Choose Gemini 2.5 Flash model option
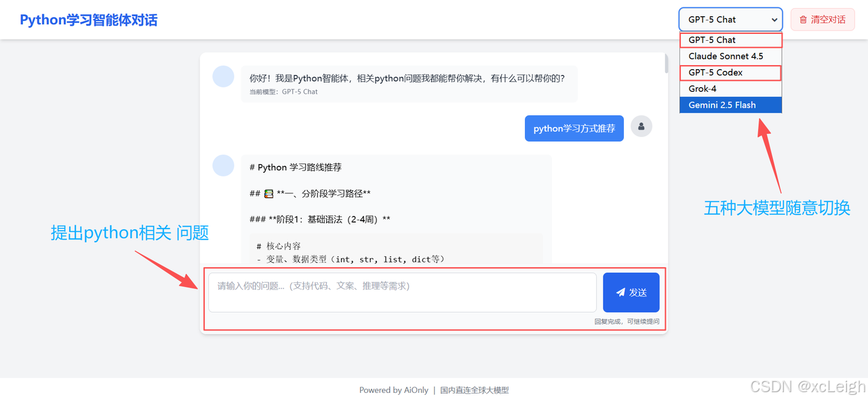Viewport: 868px width, 401px height. tap(731, 105)
